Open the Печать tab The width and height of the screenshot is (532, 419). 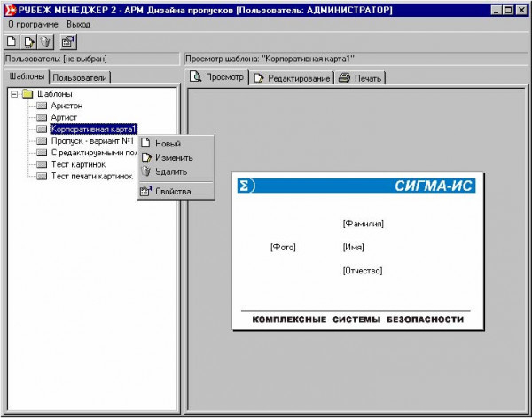(360, 78)
